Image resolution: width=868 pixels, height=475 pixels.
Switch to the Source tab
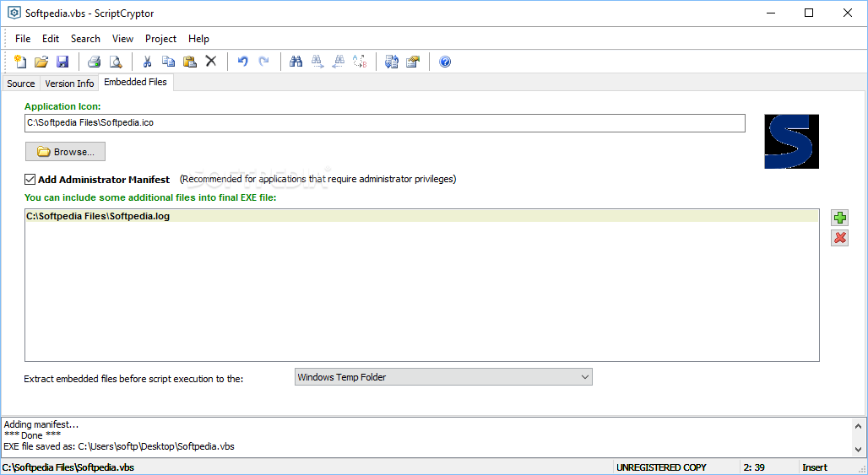pyautogui.click(x=21, y=84)
